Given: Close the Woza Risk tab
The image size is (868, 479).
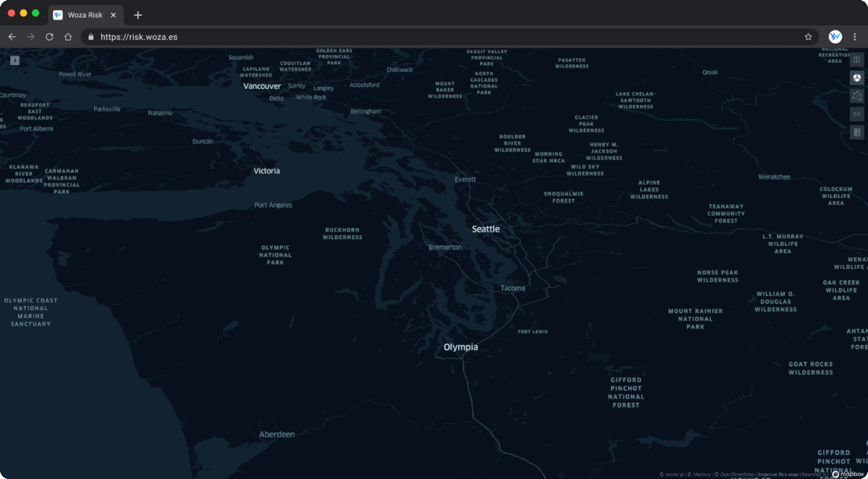Looking at the screenshot, I should coord(114,14).
